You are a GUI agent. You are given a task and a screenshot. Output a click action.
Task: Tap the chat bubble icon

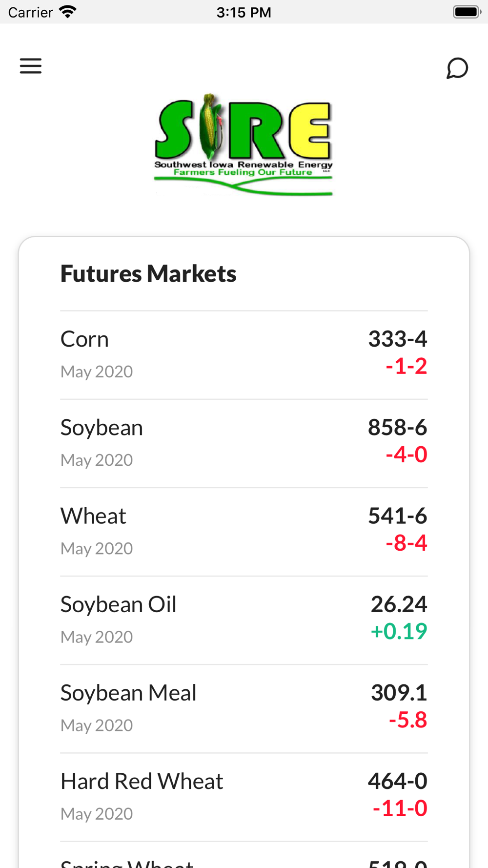457,68
